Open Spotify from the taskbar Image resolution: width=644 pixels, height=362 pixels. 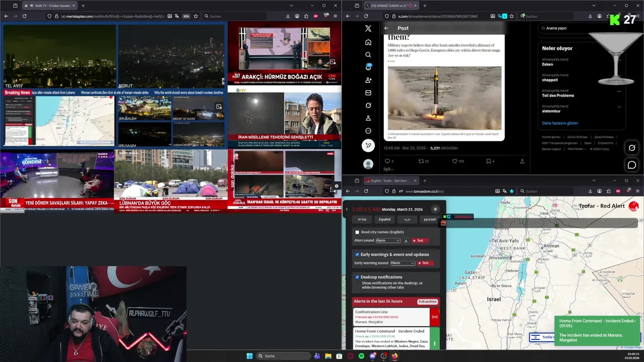click(361, 356)
